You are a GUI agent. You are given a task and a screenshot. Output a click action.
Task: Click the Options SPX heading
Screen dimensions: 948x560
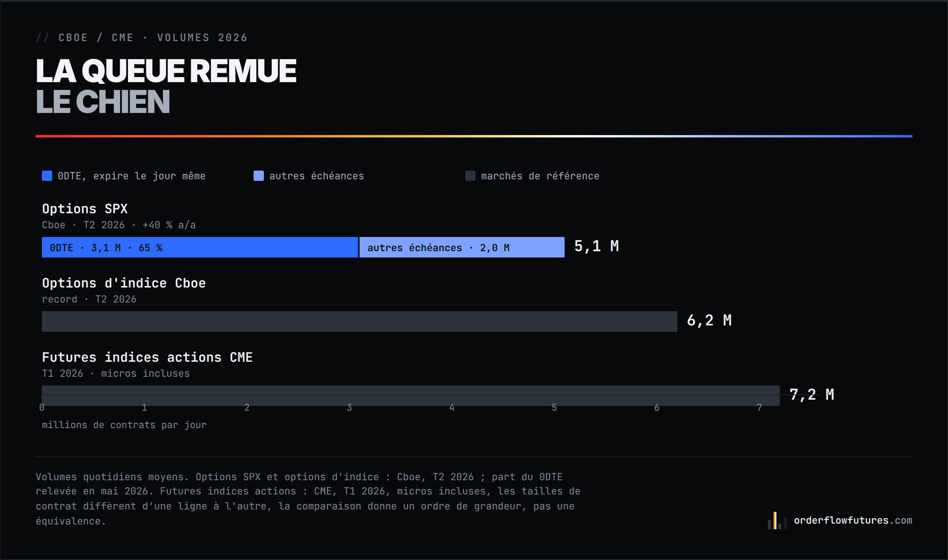85,209
